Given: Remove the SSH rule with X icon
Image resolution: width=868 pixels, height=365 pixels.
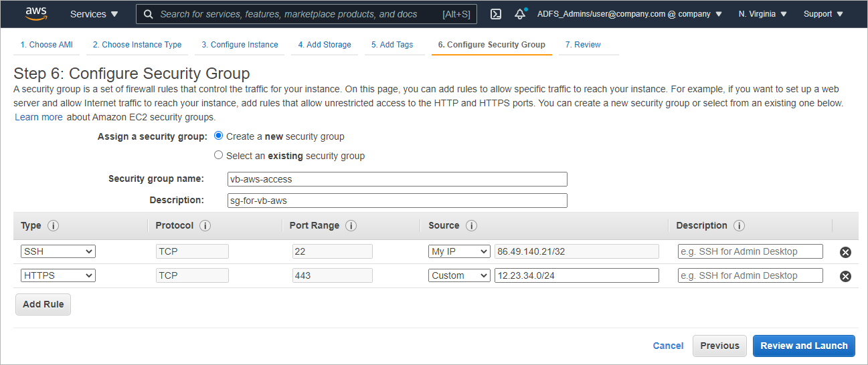Looking at the screenshot, I should pos(845,252).
